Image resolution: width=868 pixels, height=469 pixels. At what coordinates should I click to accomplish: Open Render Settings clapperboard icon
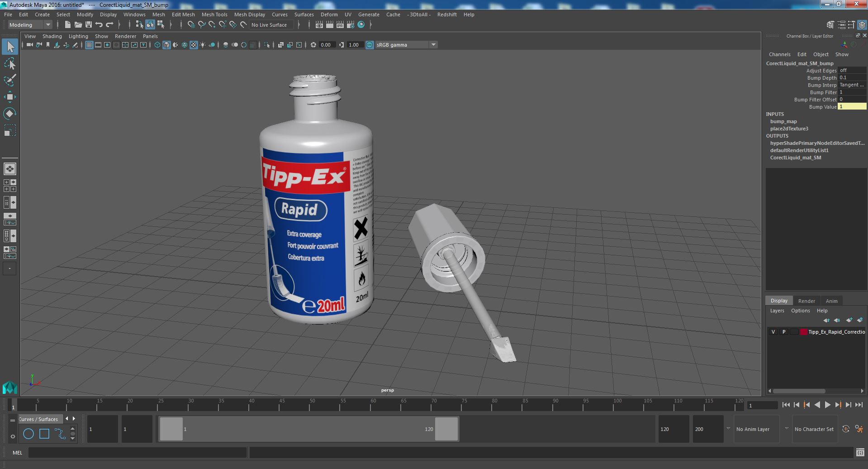(x=351, y=25)
